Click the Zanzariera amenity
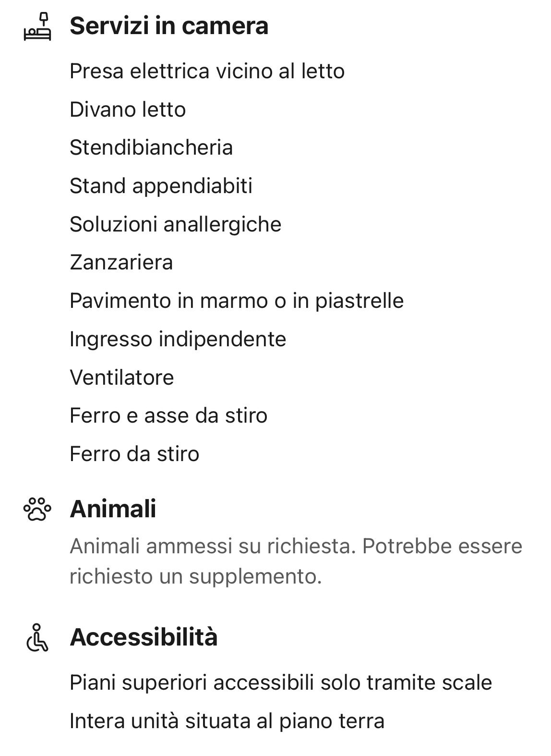This screenshot has width=551, height=756. tap(121, 262)
